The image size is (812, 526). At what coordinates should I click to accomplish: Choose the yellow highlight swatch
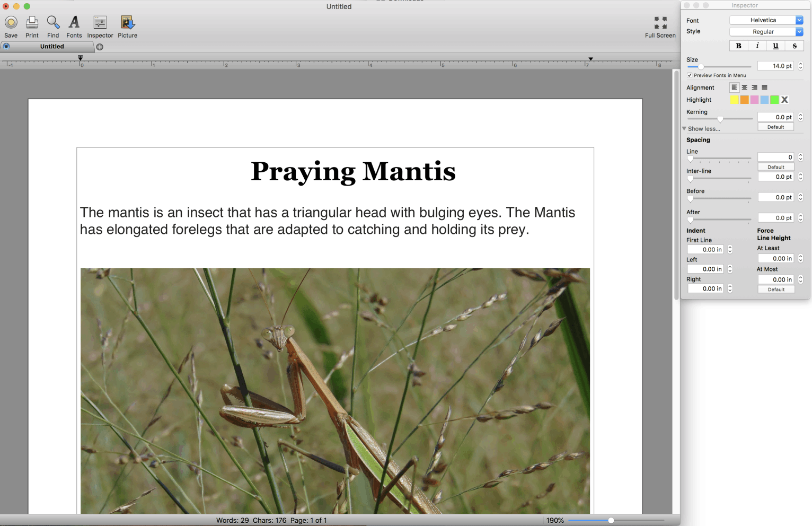(734, 100)
